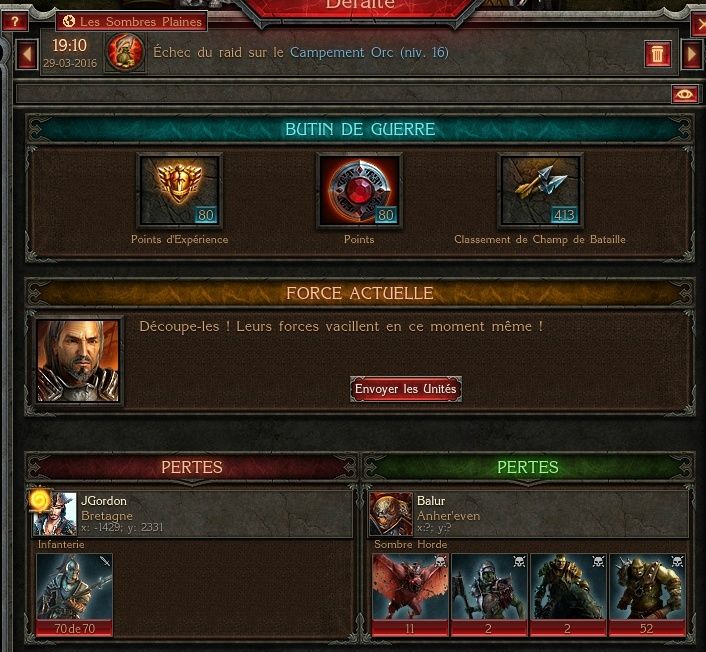Go to the previous report using the left arrow

click(27, 54)
